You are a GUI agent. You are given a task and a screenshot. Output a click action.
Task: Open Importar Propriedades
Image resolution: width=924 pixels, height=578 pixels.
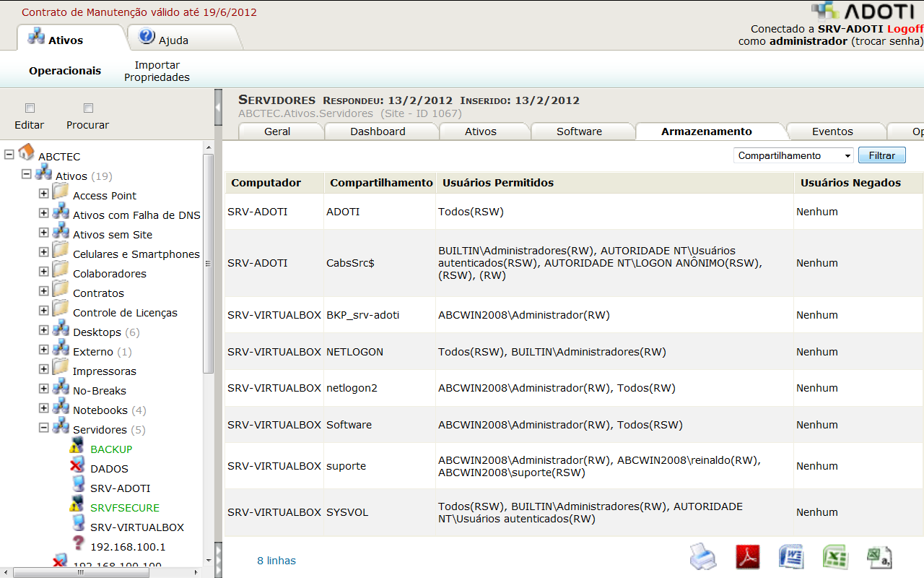click(x=157, y=71)
